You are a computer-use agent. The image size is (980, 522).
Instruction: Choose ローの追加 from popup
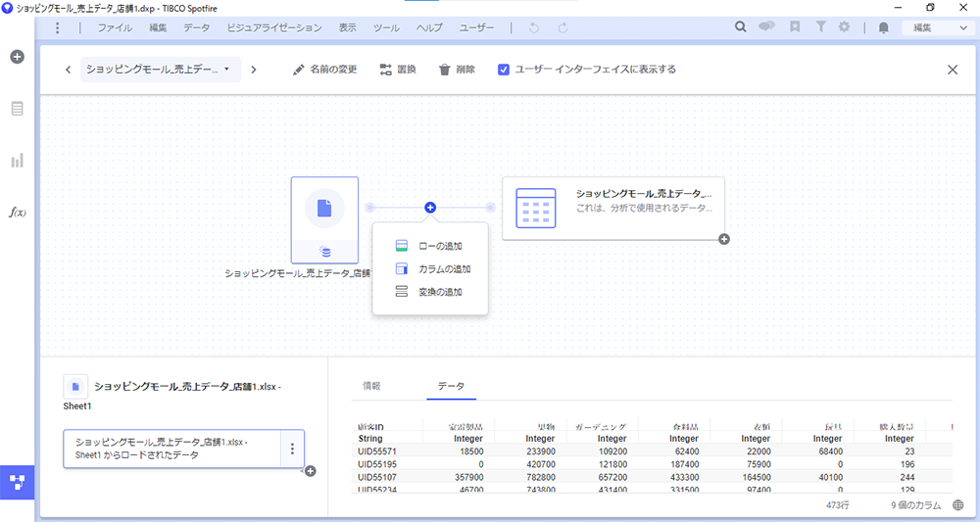(430, 246)
